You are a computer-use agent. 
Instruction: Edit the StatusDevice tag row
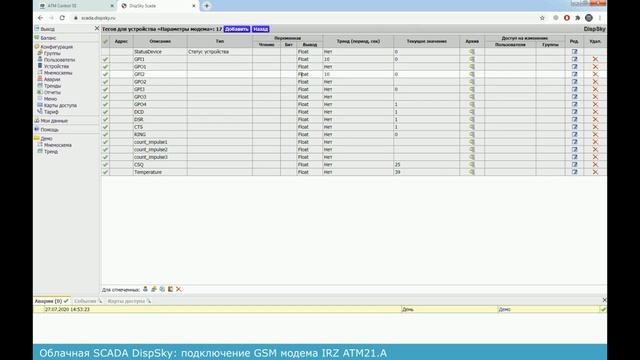click(574, 52)
